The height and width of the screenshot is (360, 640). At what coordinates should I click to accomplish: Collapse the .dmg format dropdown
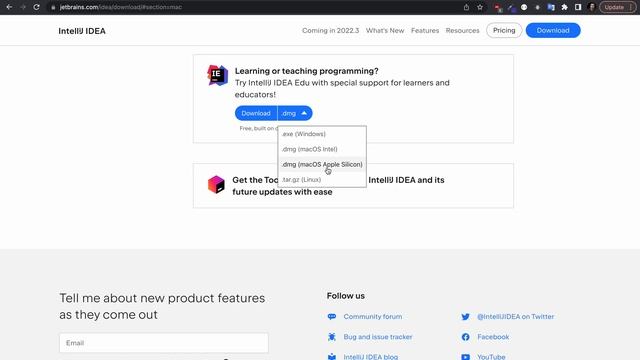point(295,113)
